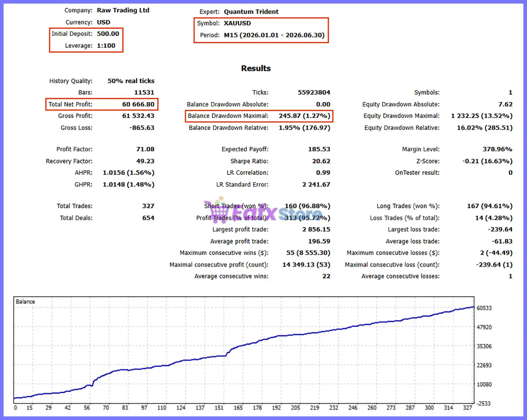Click the Balance label in the chart
Screen dimensions: 527x420
click(25, 302)
